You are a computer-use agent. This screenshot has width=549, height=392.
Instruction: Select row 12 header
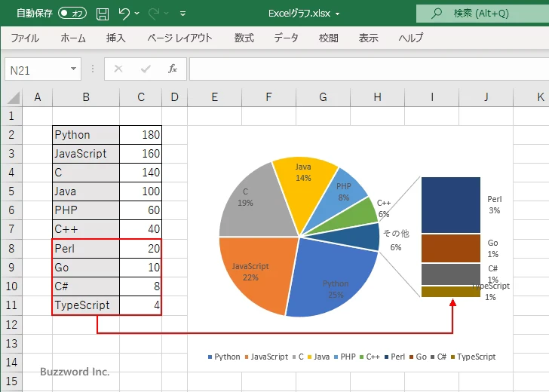11,324
